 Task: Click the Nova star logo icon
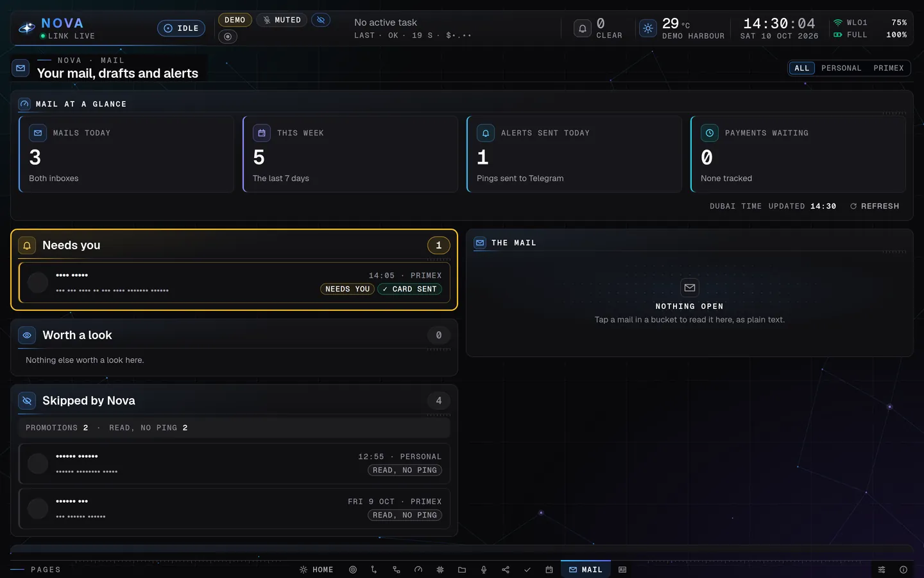tap(27, 28)
